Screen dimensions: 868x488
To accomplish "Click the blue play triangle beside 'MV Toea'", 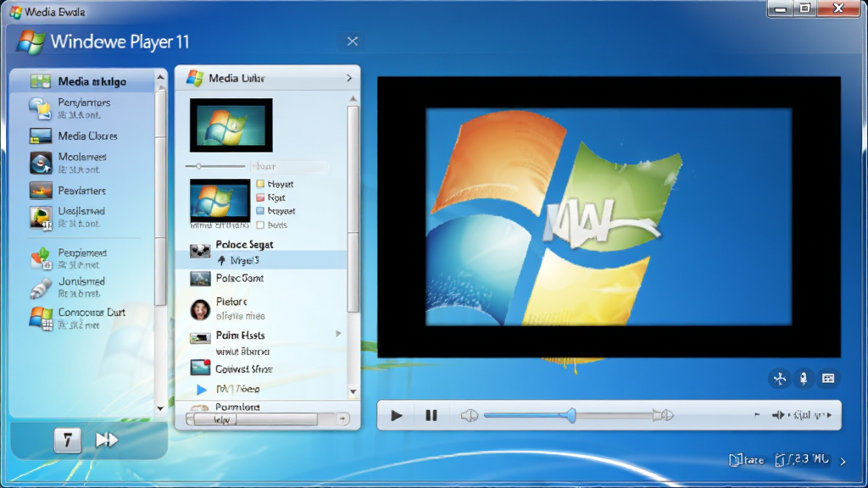I will [x=202, y=390].
